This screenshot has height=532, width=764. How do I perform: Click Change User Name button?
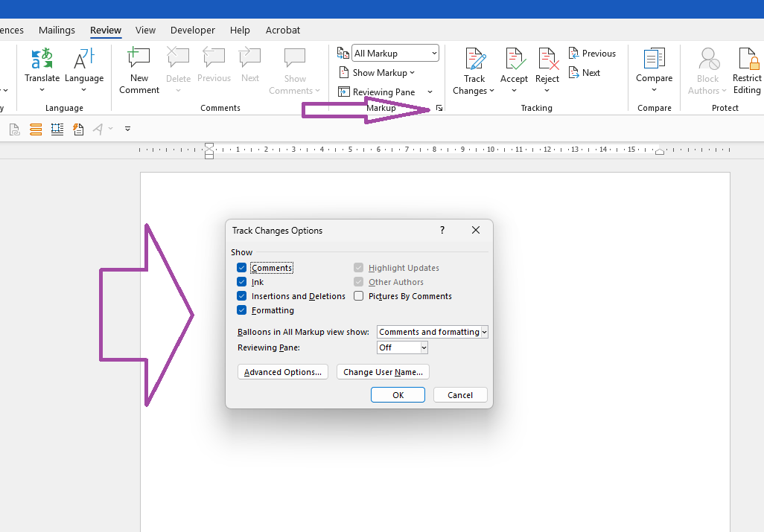[x=383, y=372]
